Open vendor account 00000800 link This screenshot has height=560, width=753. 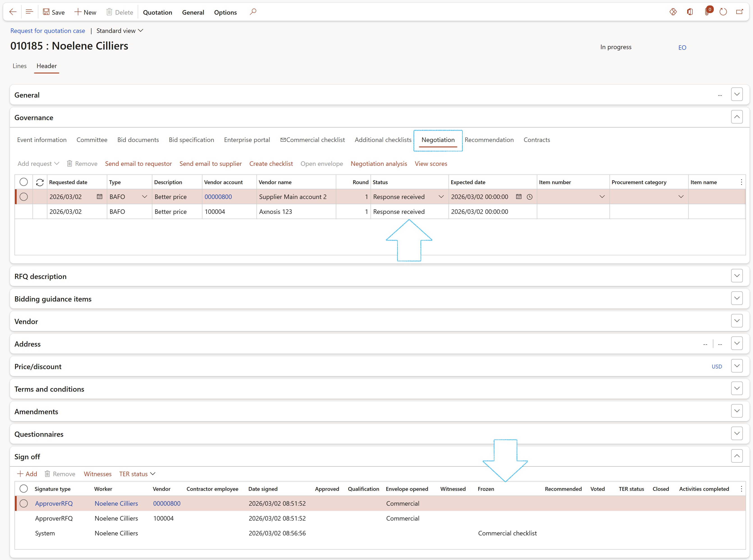pos(218,197)
